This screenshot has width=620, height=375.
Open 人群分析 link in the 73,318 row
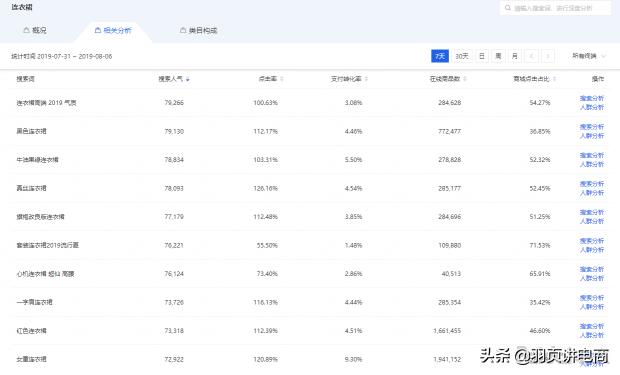tap(592, 335)
